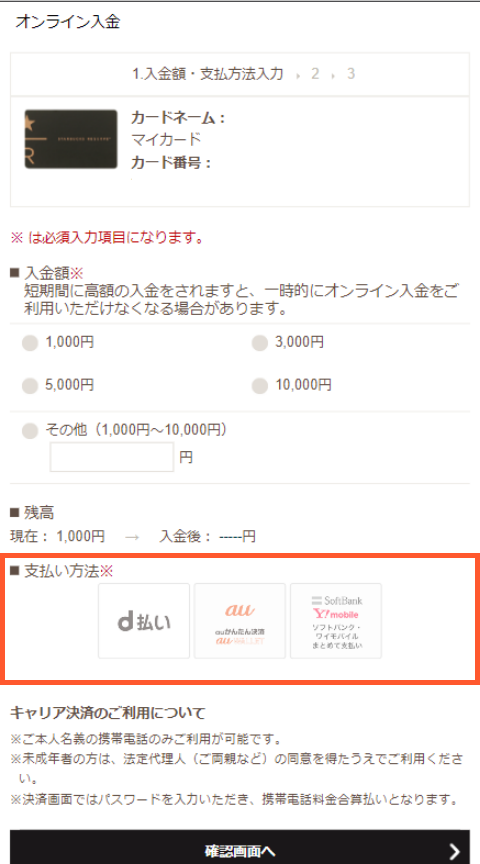Click the マイカード card name text
The width and height of the screenshot is (480, 864).
(166, 139)
